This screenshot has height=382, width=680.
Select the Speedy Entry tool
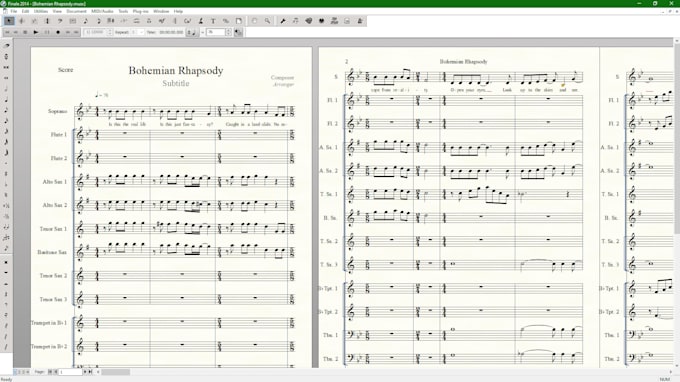pos(98,21)
